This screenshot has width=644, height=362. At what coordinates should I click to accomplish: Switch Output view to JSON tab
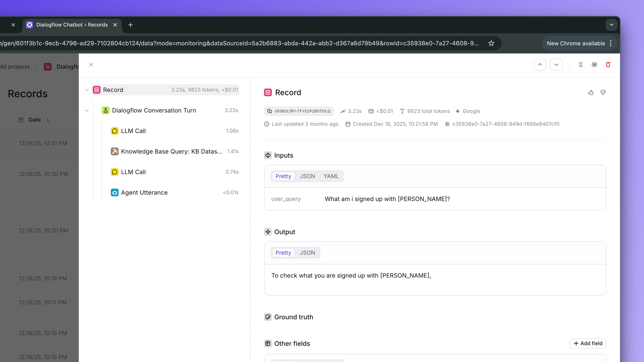(x=307, y=253)
